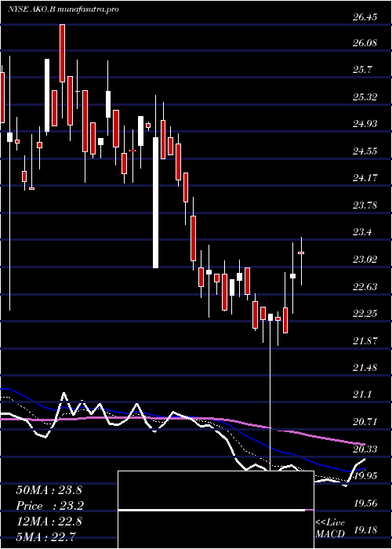The height and width of the screenshot is (549, 392).
Task: Click the 'NYSE AKO.B munafasutra.pro' chart title
Action: [x=63, y=9]
